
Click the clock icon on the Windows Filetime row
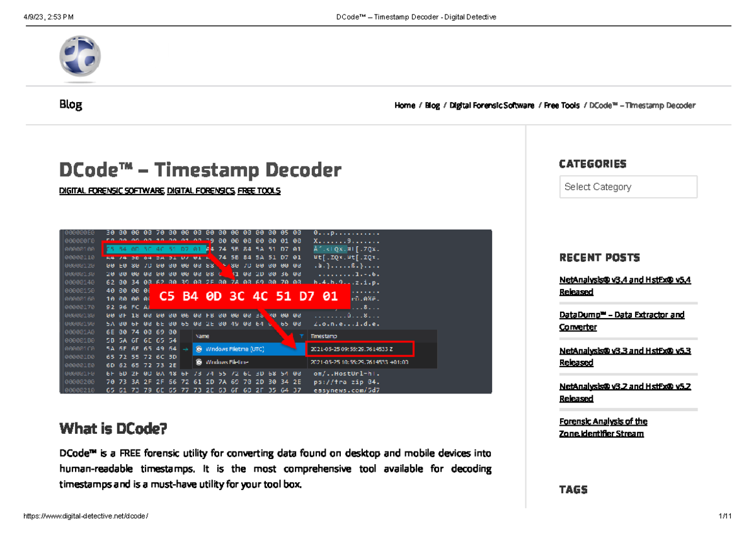click(x=199, y=362)
